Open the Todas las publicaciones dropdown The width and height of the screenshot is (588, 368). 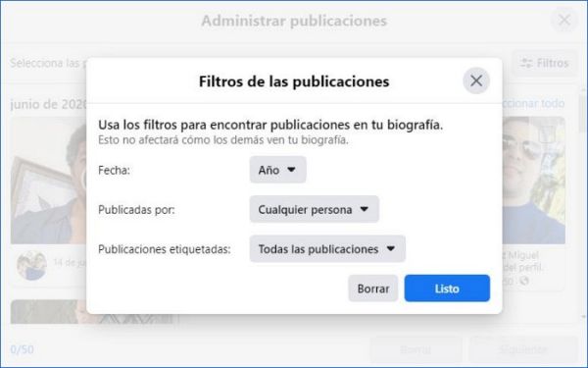[327, 248]
